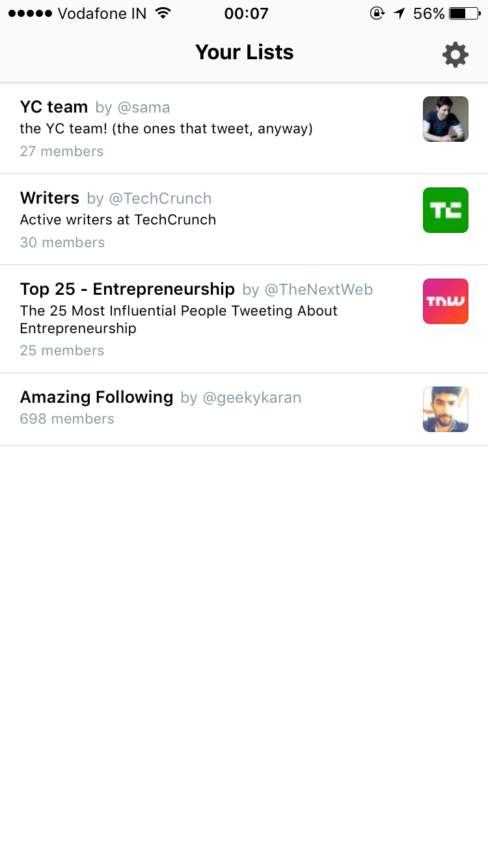
Task: Tap the 'by @TheNextWeb' author label
Action: 308,290
